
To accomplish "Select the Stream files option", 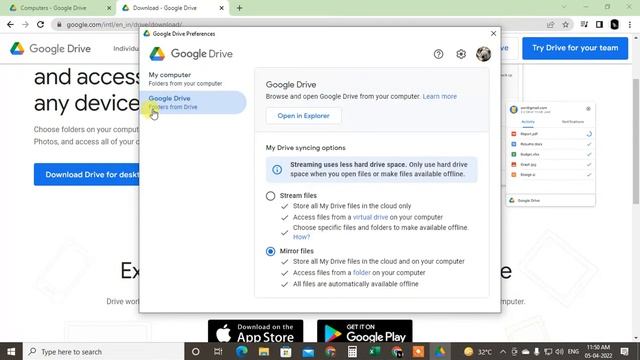I will pos(270,196).
